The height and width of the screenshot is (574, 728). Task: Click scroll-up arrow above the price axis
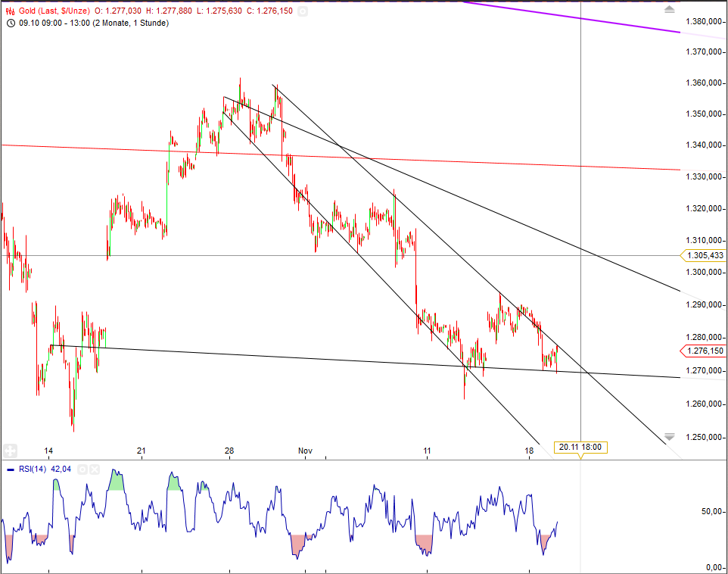click(x=669, y=9)
